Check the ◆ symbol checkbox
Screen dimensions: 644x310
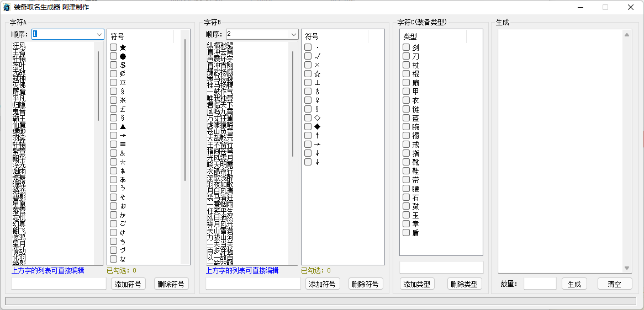(x=308, y=127)
